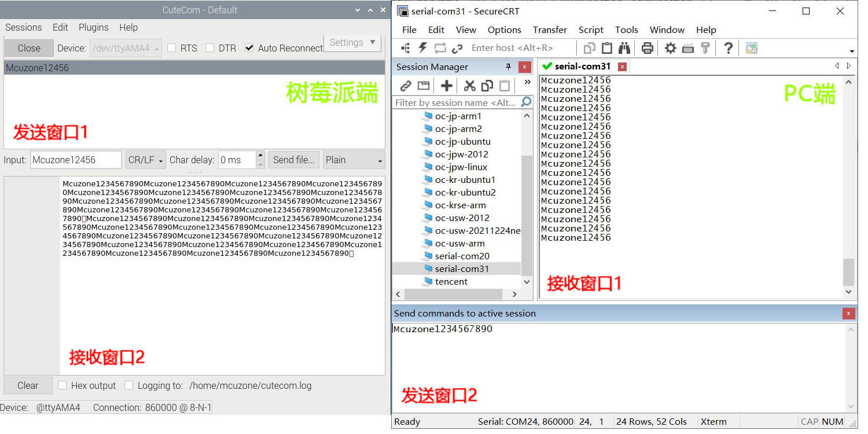The width and height of the screenshot is (868, 434).
Task: Click the Reconnect arrows icon in SecureCRT toolbar
Action: coord(440,48)
